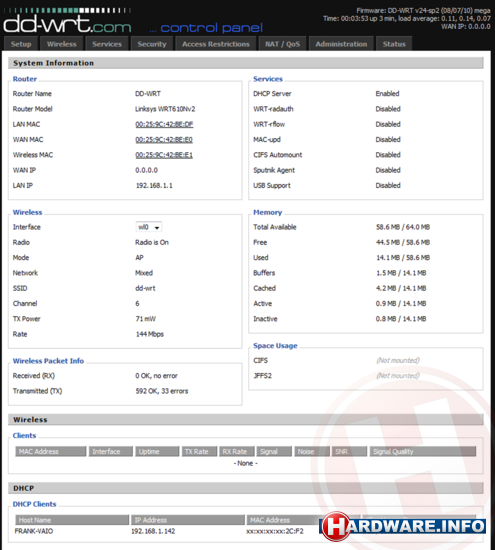This screenshot has height=550, width=495.
Task: Click the Sputnik Agent Disabled status
Action: 388,170
